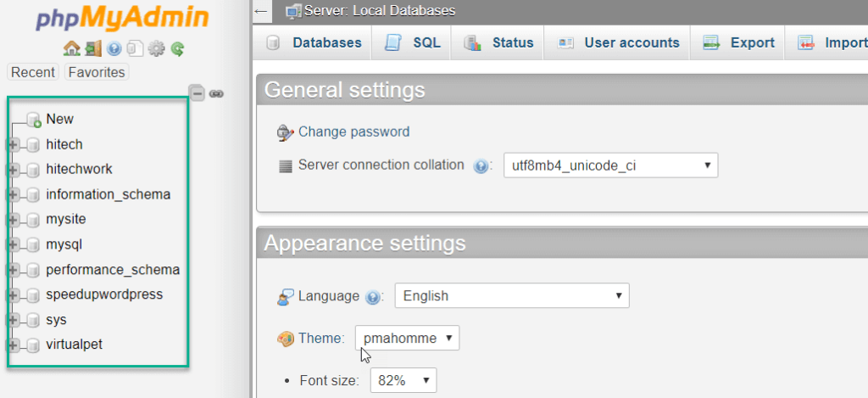Screen dimensions: 868x398
Task: Click the Language people icon
Action: coord(285,297)
